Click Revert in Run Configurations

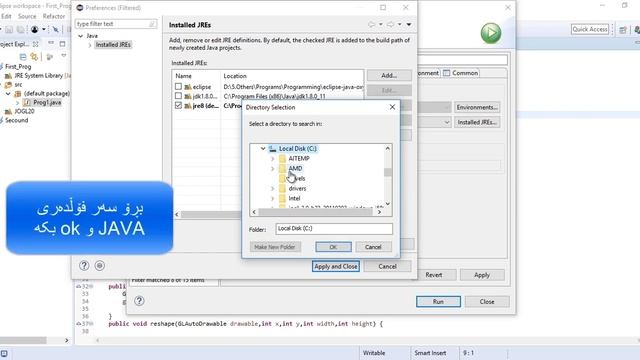coord(433,275)
